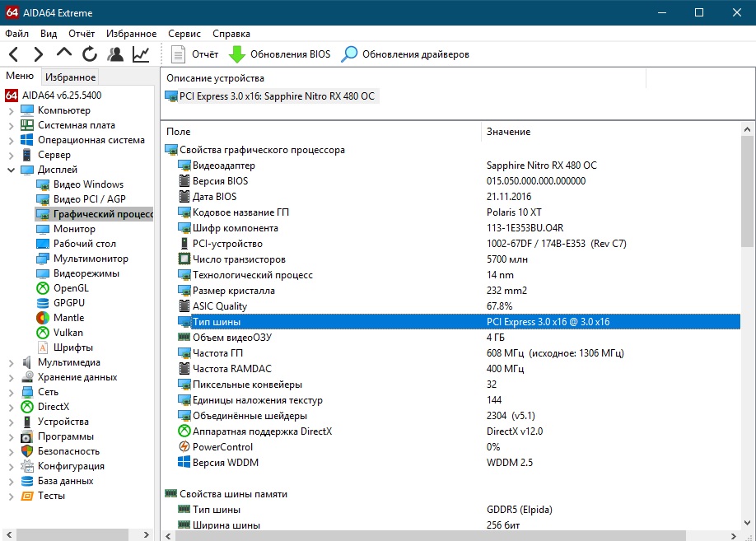756x541 pixels.
Task: Click the База данных database icon
Action: coord(27,481)
